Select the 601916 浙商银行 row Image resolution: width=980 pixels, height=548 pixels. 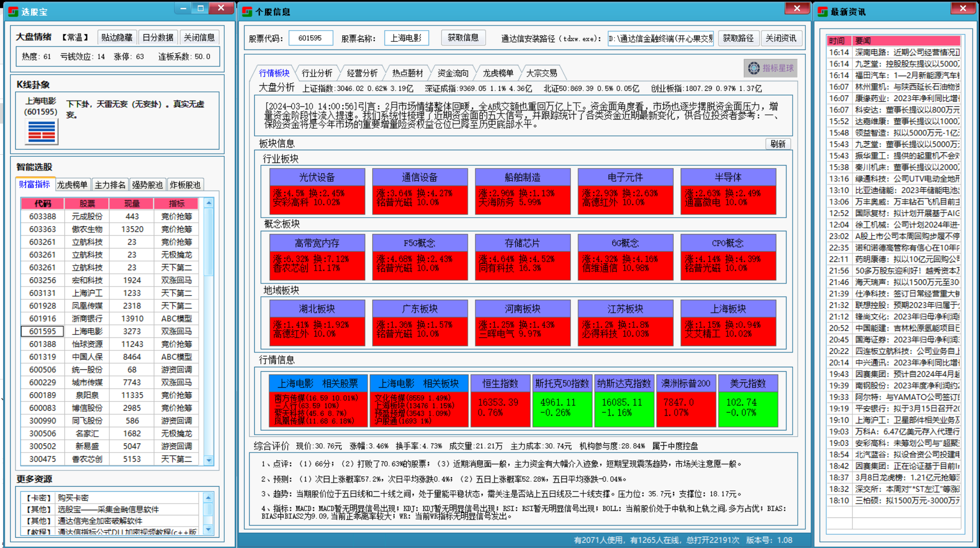pyautogui.click(x=110, y=319)
